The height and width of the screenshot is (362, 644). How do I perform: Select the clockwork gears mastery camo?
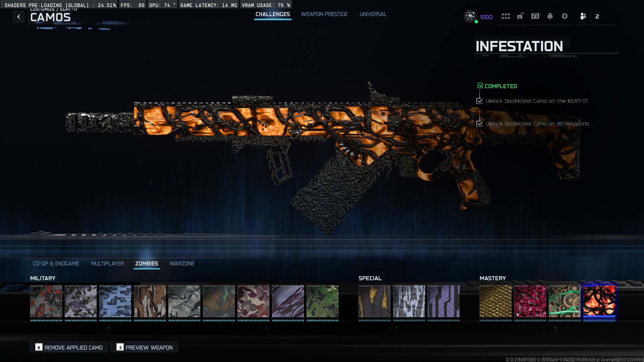tap(565, 301)
